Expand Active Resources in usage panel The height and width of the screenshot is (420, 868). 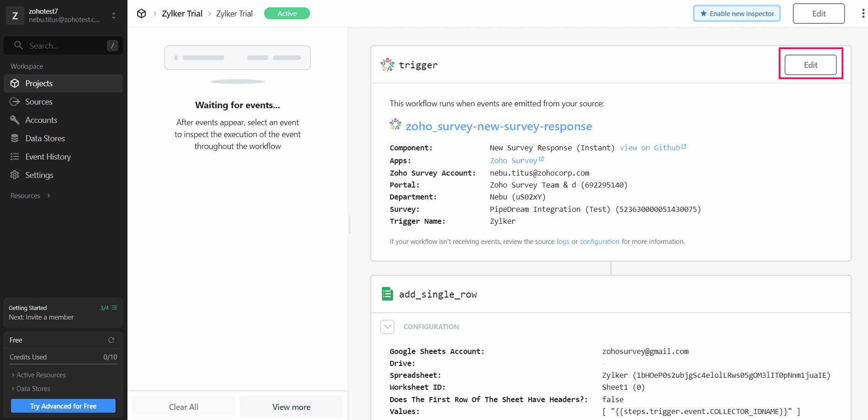pyautogui.click(x=39, y=375)
